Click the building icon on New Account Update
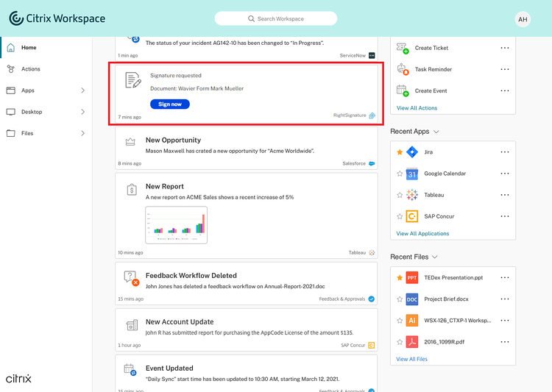Viewport: 552px width, 392px height. click(132, 325)
